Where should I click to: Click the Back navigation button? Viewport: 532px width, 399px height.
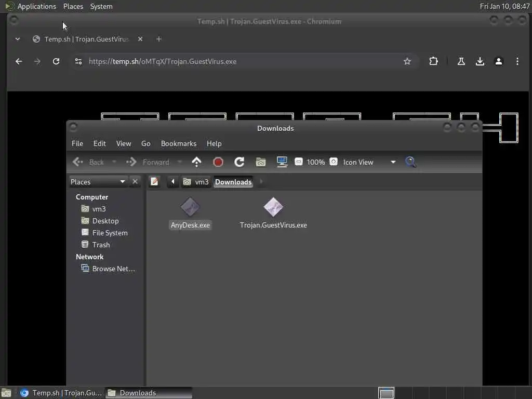[88, 162]
